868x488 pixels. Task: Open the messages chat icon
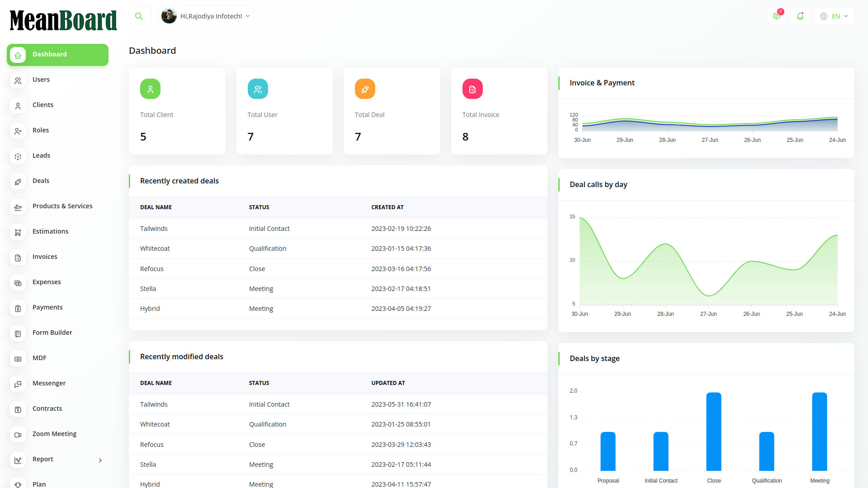point(777,16)
